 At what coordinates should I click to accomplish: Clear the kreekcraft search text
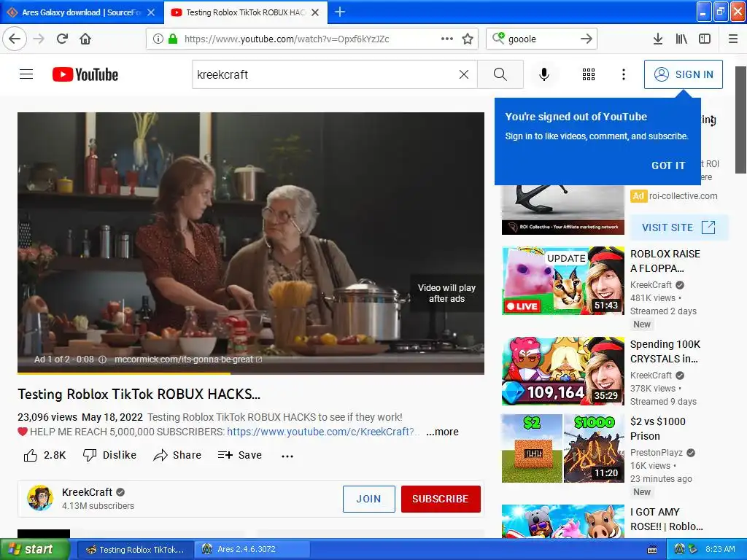click(463, 74)
